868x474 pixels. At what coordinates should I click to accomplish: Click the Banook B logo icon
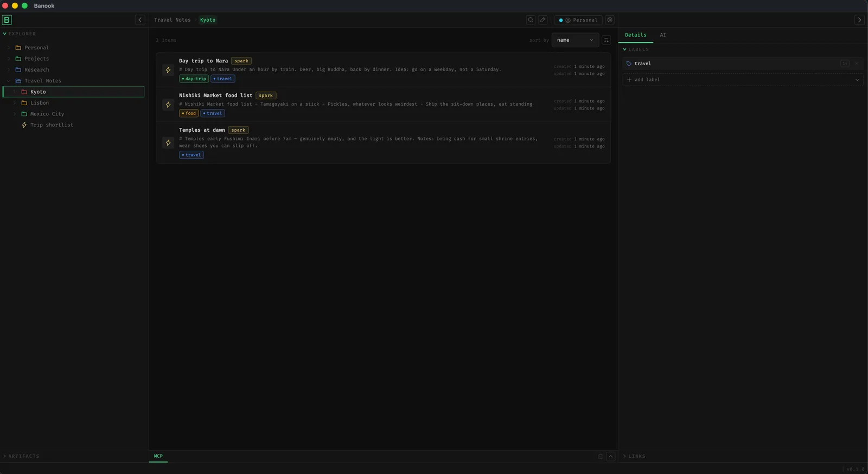tap(7, 20)
